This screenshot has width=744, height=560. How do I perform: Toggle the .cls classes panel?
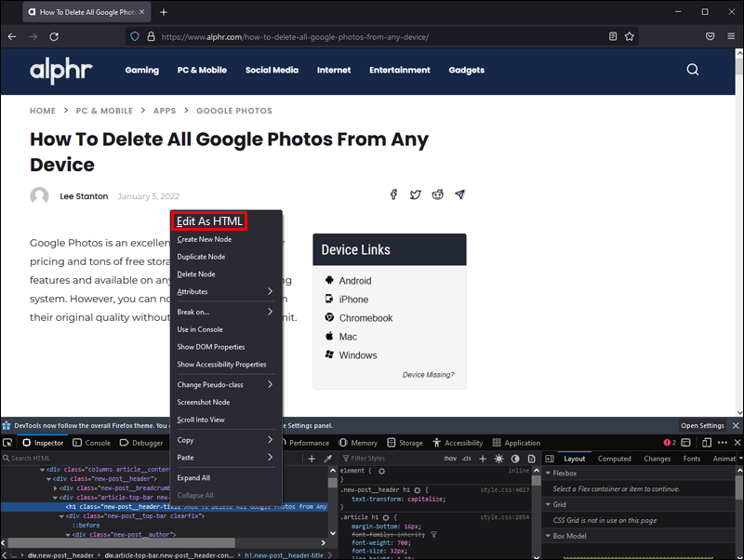coord(467,459)
